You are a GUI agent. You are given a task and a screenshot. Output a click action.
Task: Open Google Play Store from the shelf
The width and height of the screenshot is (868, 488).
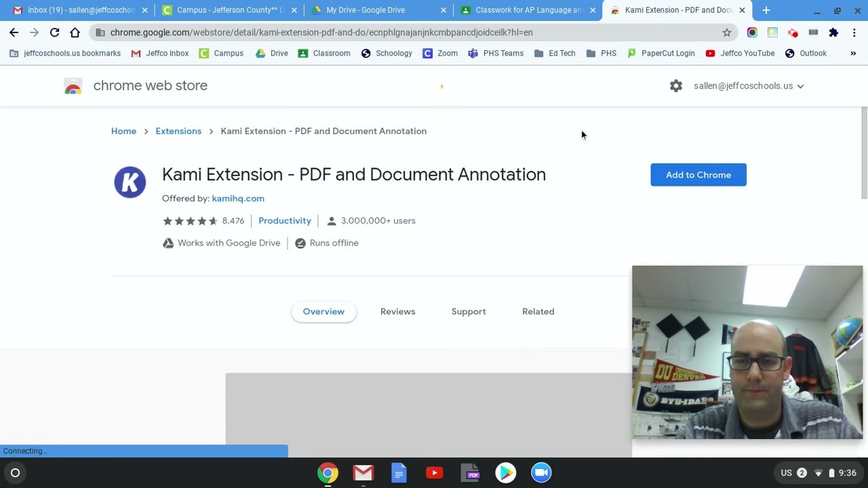tap(506, 473)
